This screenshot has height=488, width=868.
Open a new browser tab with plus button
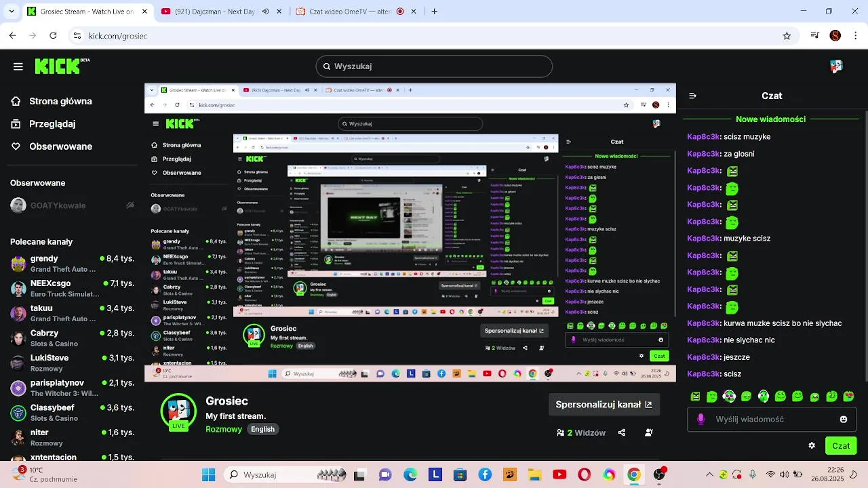click(x=435, y=12)
